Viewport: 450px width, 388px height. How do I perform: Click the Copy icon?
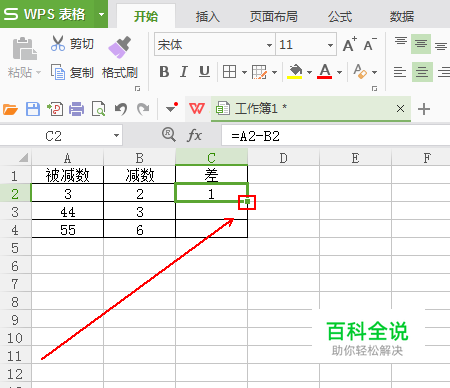click(x=58, y=72)
